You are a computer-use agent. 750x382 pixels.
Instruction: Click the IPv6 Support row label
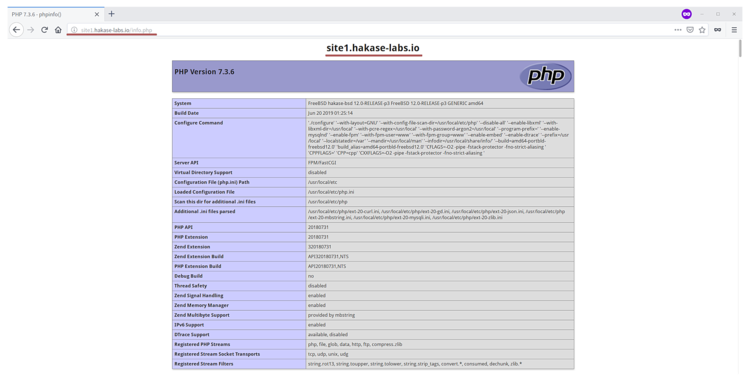[x=189, y=325]
